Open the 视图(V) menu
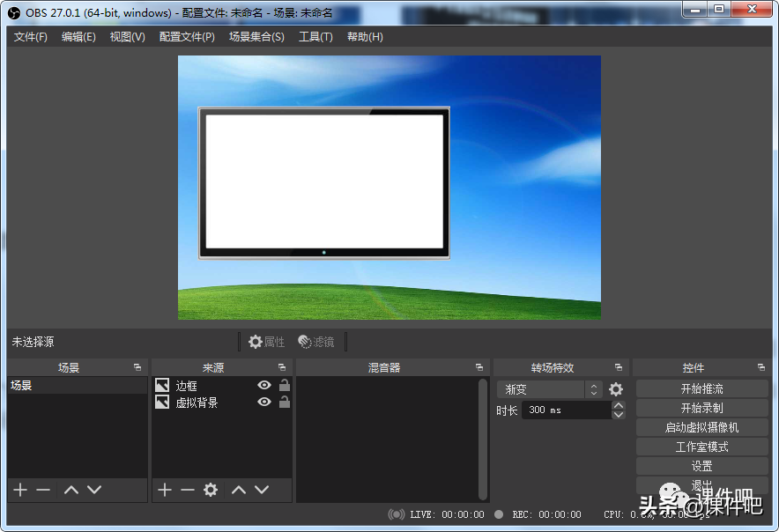The image size is (779, 532). (x=127, y=37)
